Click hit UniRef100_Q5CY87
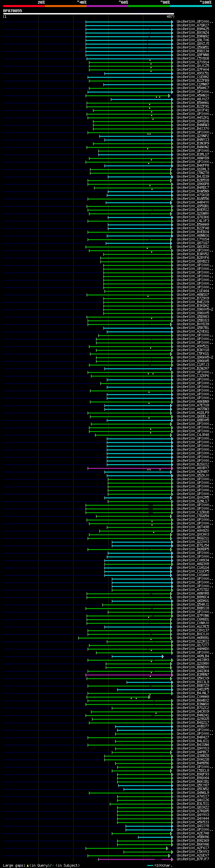This screenshot has height=868, width=215. [x=193, y=785]
